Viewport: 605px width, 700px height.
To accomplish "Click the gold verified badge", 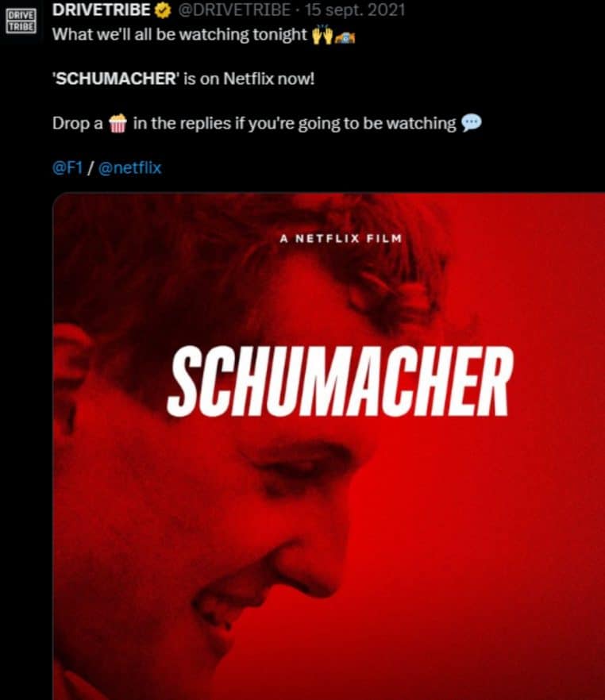I will (x=163, y=10).
